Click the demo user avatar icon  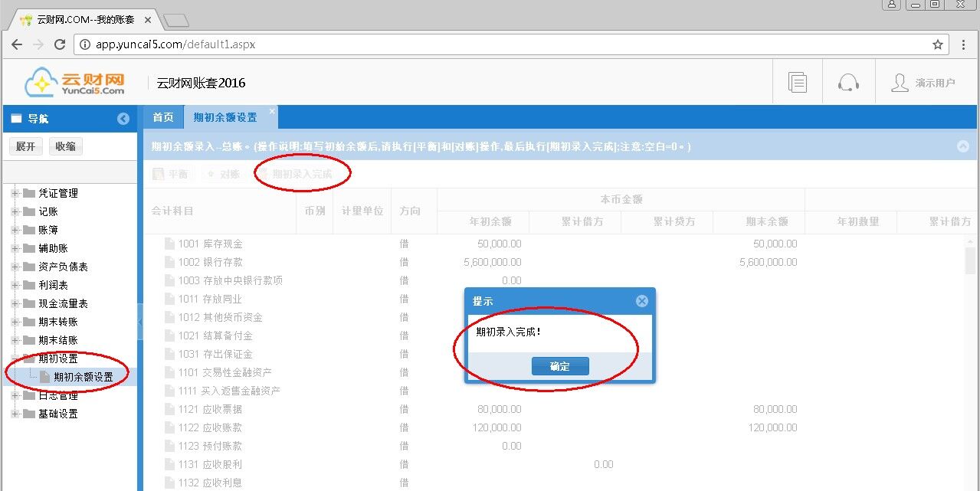click(x=900, y=83)
